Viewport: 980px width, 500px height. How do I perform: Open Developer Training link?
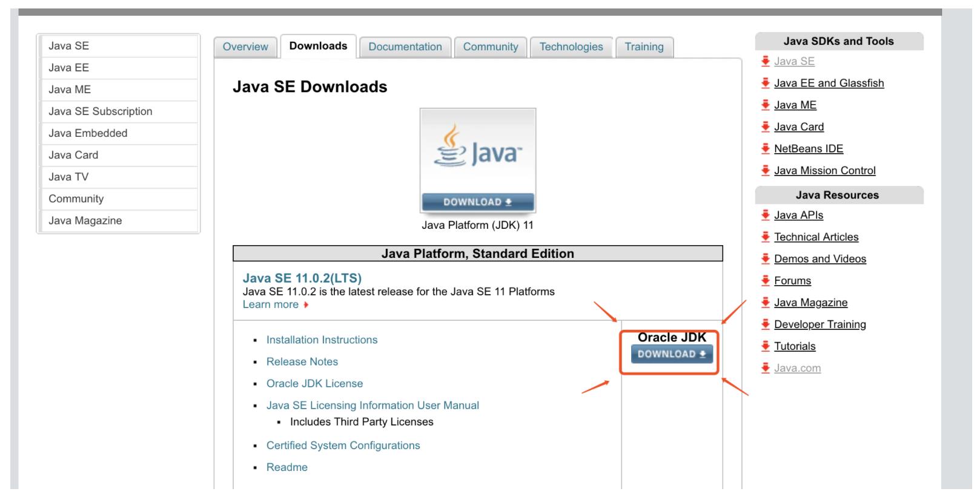[x=820, y=324]
